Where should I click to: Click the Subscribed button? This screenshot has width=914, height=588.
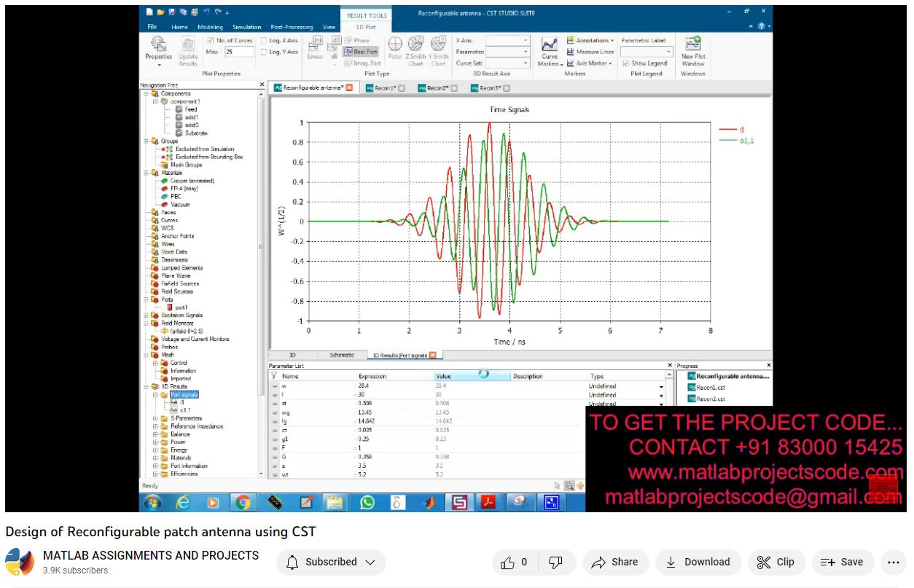tap(331, 562)
